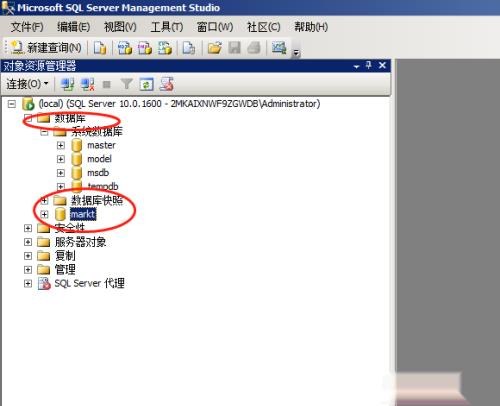Expand the model database node
This screenshot has height=406, width=500.
(61, 159)
